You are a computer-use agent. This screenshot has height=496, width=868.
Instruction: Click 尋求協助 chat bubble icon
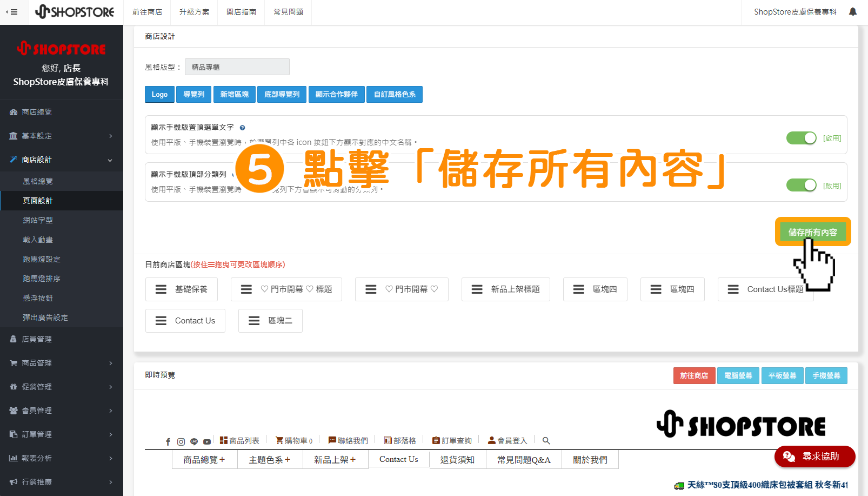click(x=789, y=457)
